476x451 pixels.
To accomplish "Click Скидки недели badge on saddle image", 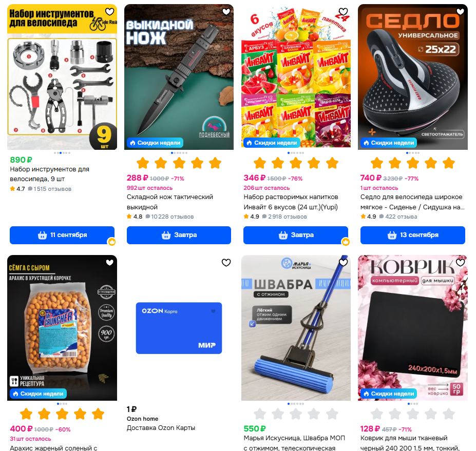I will pos(389,143).
